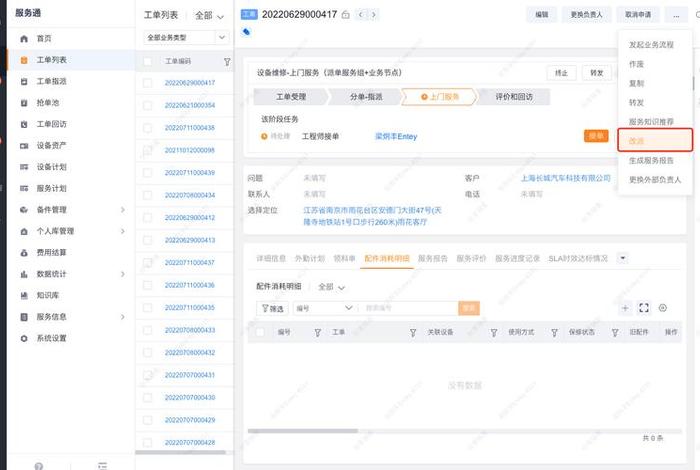
Task: Click the blue tag icon under the title
Action: 246,32
